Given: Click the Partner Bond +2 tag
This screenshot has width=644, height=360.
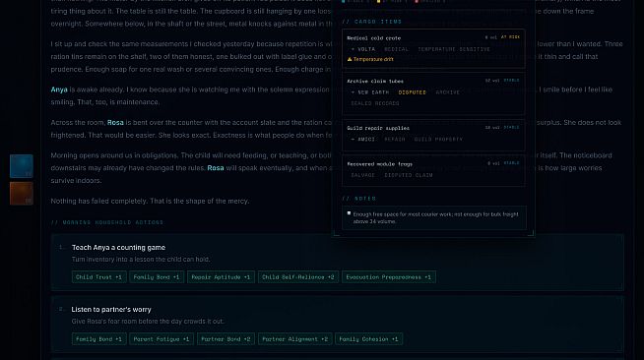Looking at the screenshot, I should tap(225, 339).
